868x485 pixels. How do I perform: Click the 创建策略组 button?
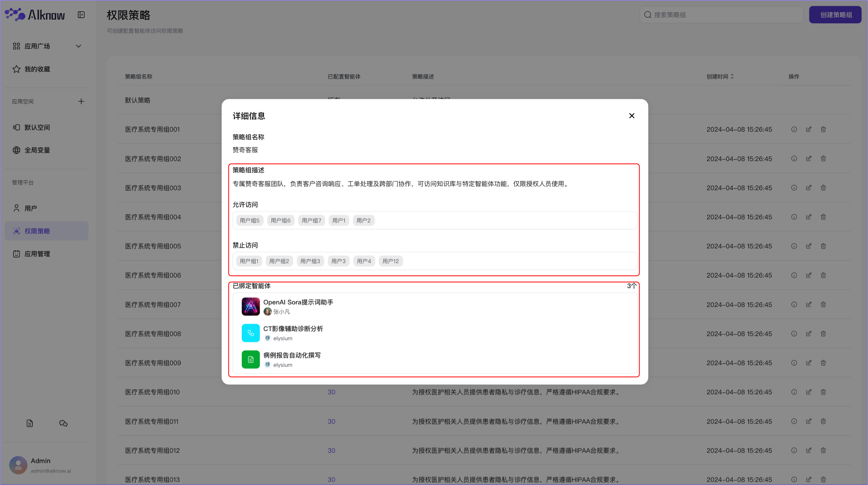click(x=835, y=15)
